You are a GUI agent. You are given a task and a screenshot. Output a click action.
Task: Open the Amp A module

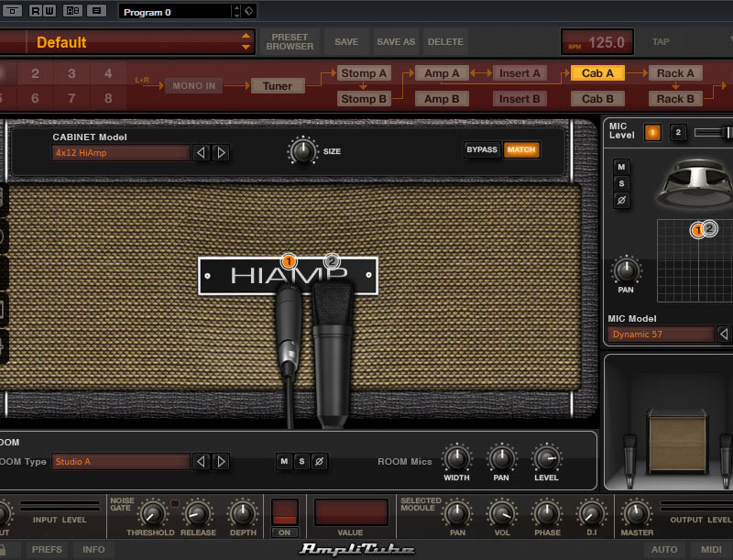pyautogui.click(x=442, y=73)
